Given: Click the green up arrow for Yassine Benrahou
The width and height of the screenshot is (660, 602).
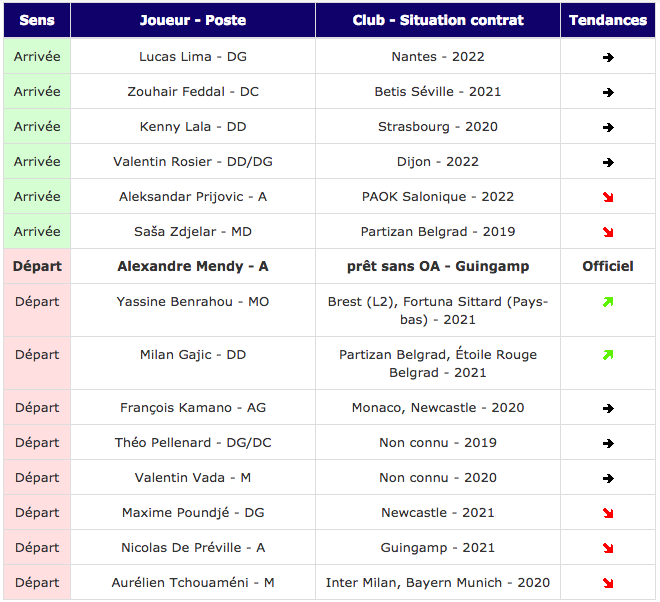Looking at the screenshot, I should click(x=608, y=302).
